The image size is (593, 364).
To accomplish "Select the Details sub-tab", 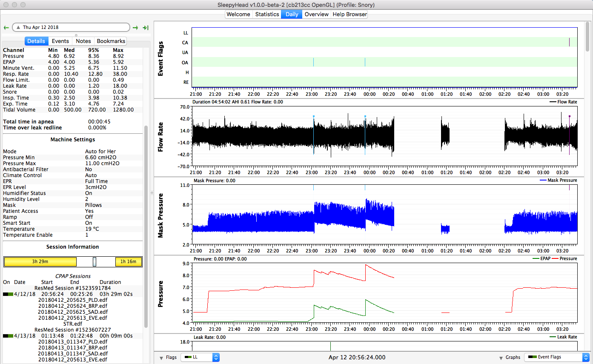I will [x=36, y=41].
